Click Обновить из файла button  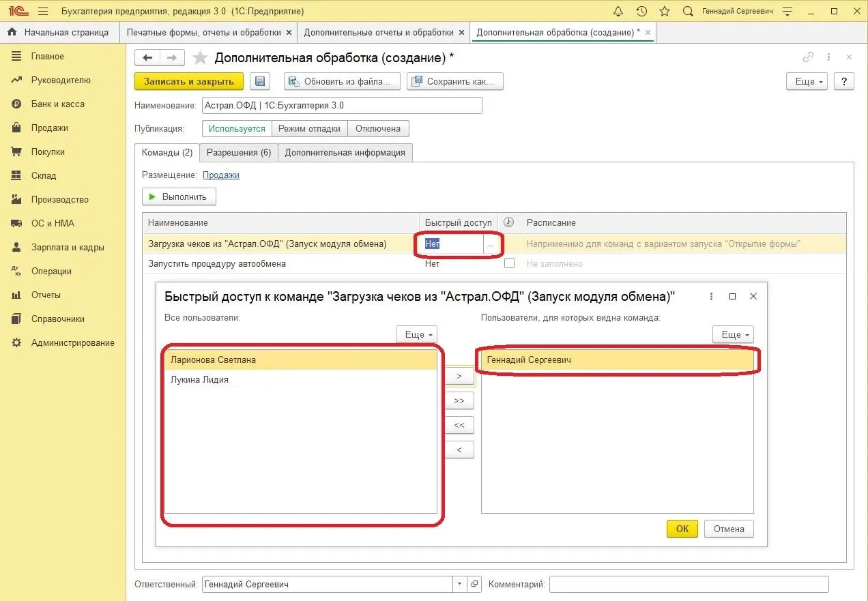click(343, 81)
